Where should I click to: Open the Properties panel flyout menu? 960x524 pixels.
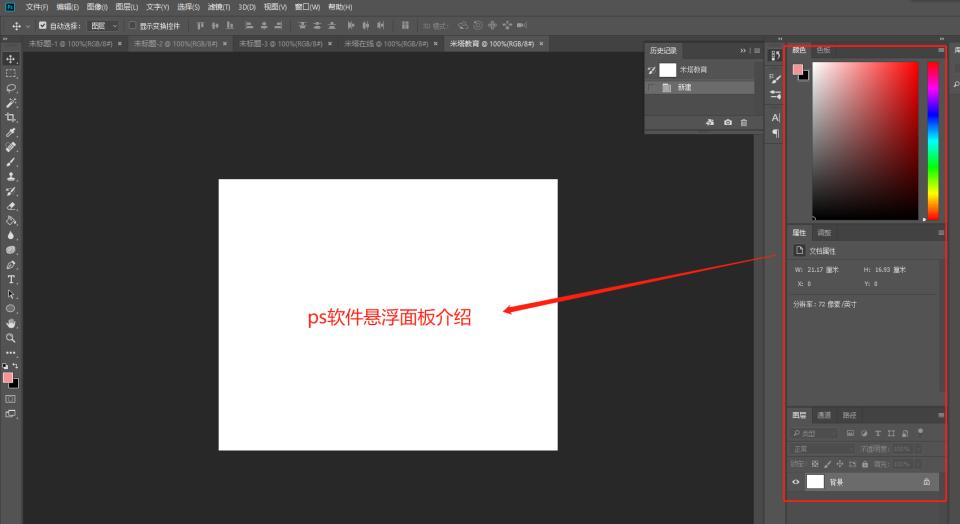pos(941,233)
